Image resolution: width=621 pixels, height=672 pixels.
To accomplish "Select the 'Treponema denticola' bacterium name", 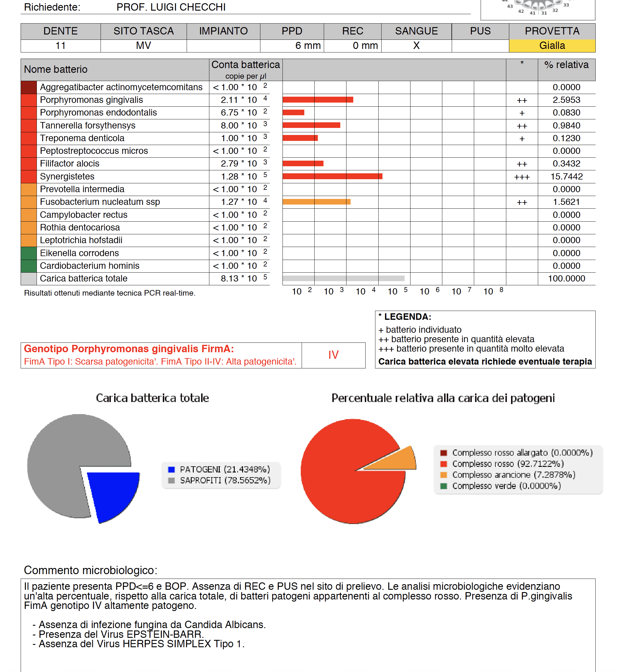I will (82, 138).
